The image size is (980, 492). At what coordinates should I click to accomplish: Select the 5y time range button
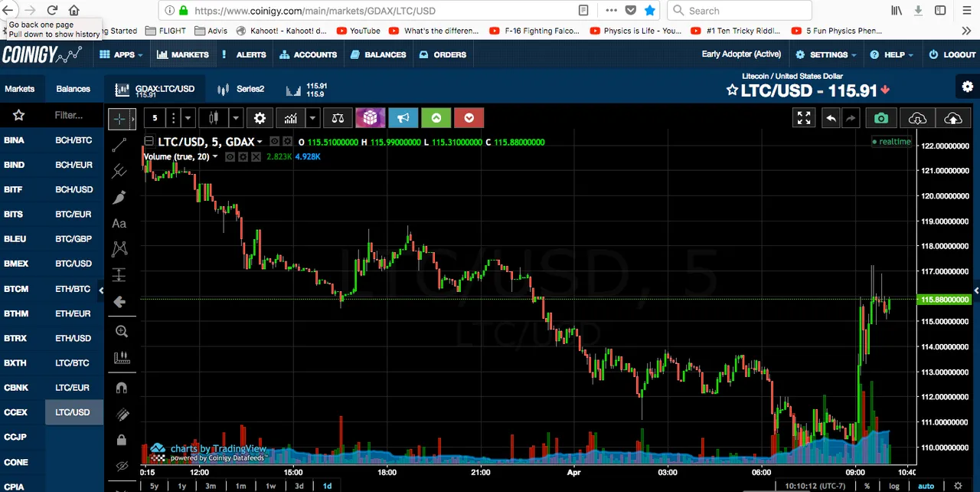pos(154,486)
